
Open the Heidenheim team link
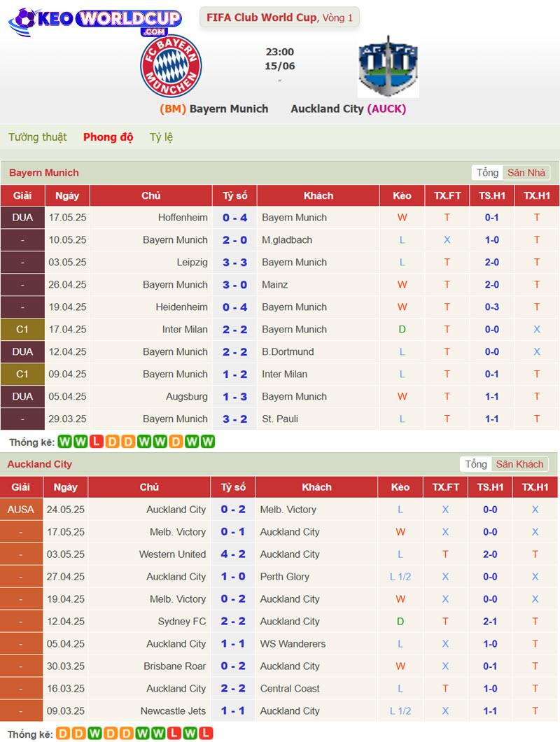tap(182, 307)
